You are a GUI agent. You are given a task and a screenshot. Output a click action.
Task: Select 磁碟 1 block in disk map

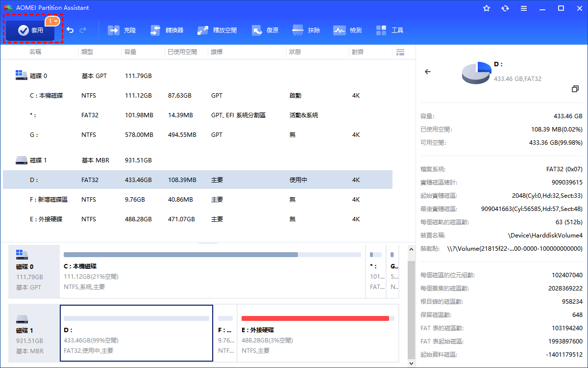click(x=34, y=333)
